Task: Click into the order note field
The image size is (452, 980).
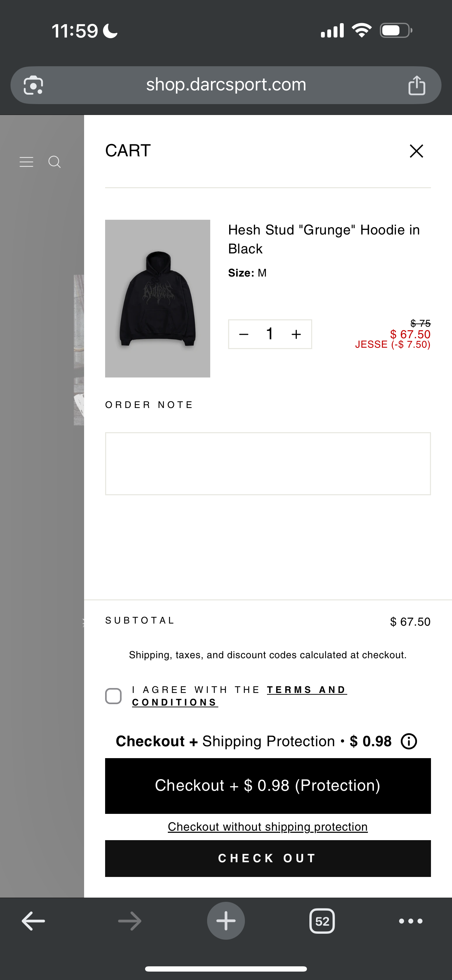Action: [x=268, y=463]
